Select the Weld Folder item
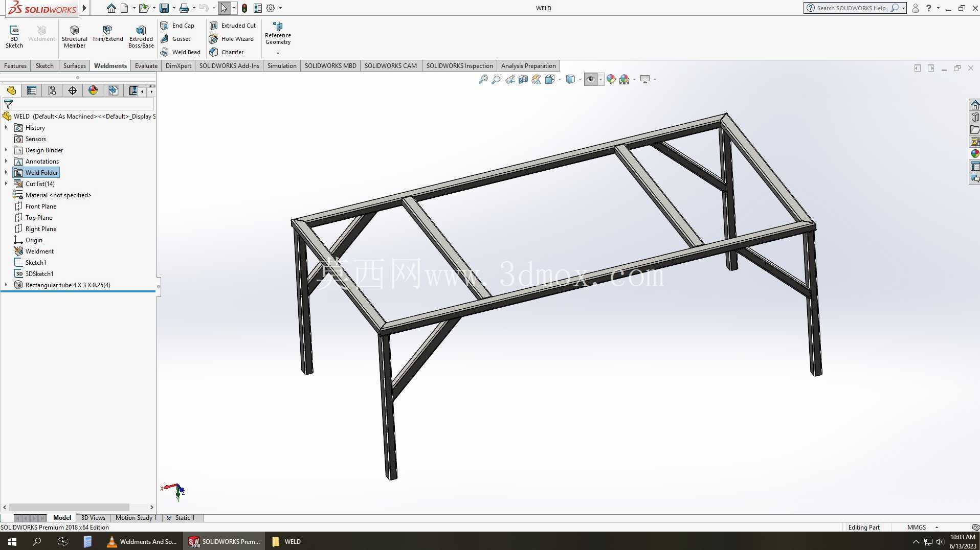980x550 pixels. pos(36,173)
